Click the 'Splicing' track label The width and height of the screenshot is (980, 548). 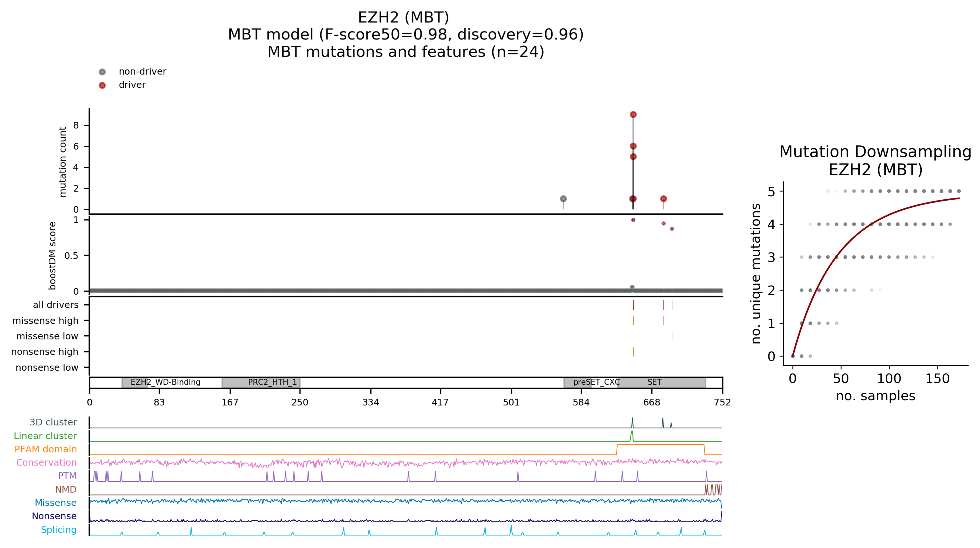[59, 530]
